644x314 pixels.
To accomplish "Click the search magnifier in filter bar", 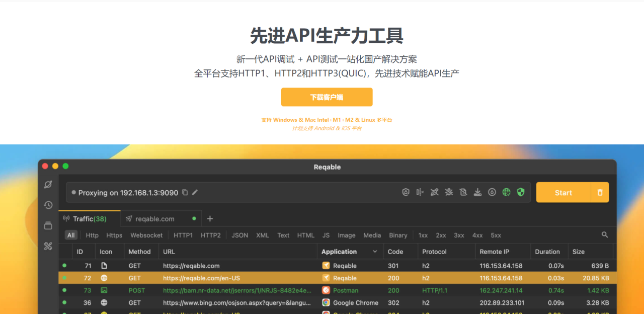I will pos(605,235).
